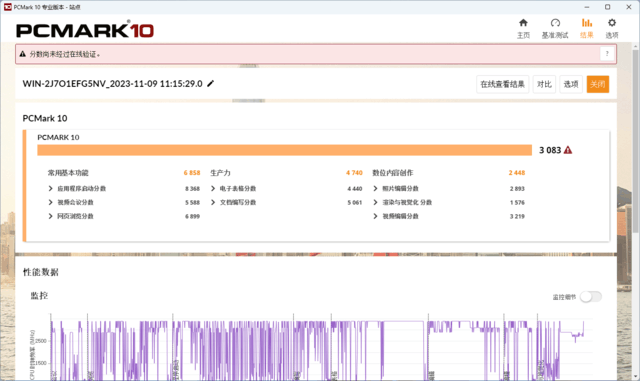Click the PCMARK 10 logo
640x381 pixels.
coord(84,30)
